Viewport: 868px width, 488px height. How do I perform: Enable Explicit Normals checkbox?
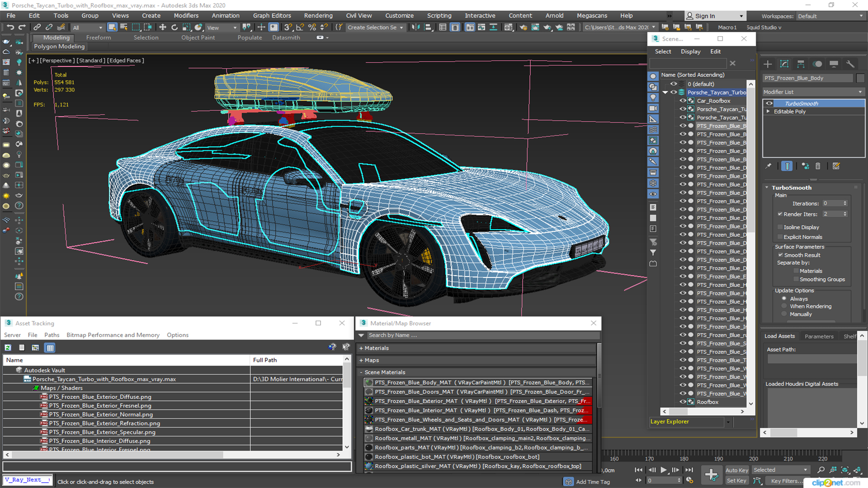780,237
